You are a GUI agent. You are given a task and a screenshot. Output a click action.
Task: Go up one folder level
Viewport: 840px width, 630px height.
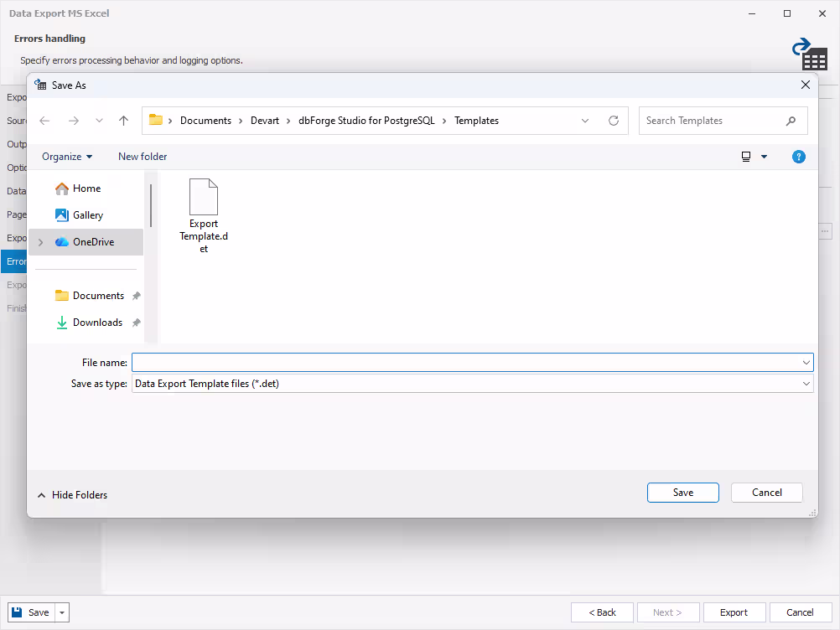coord(124,121)
